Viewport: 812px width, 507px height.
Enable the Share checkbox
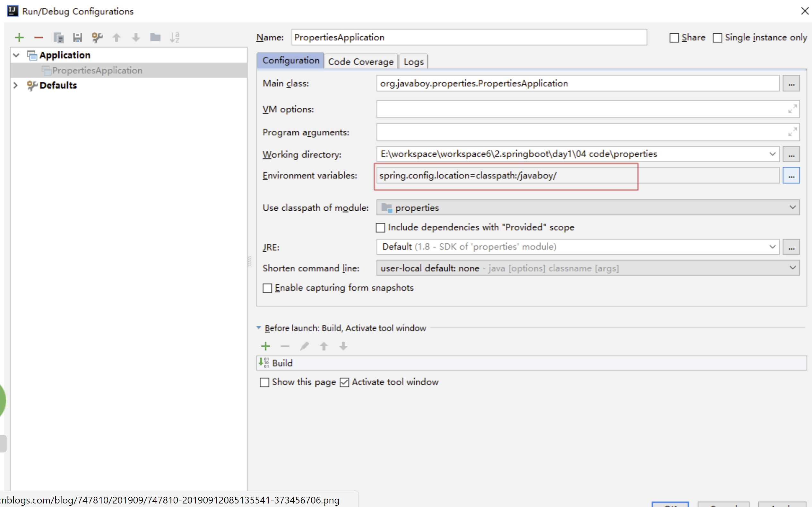(x=674, y=37)
